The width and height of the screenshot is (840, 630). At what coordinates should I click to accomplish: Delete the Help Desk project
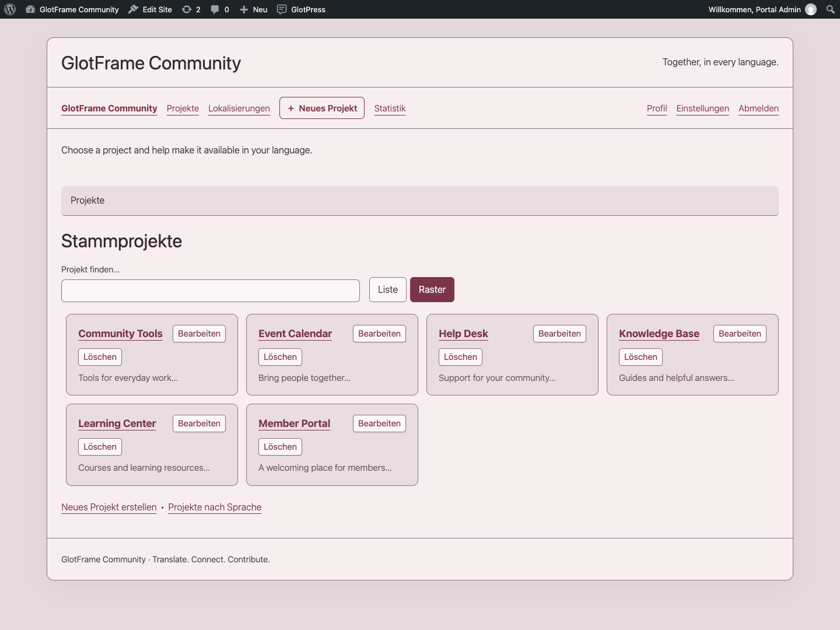pyautogui.click(x=460, y=357)
